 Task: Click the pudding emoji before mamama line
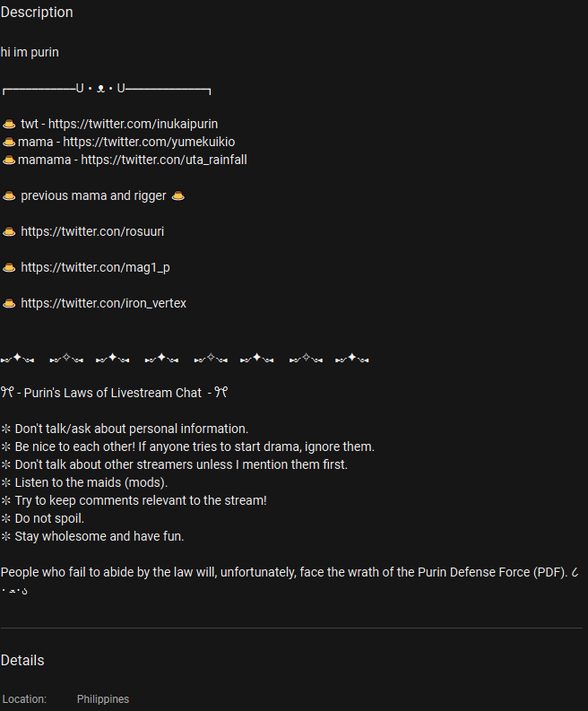coord(9,160)
